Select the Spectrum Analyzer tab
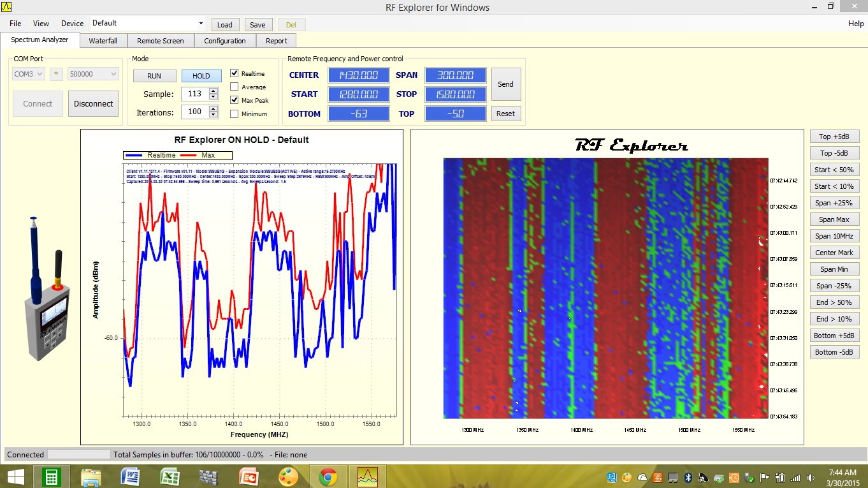868x488 pixels. [x=40, y=40]
